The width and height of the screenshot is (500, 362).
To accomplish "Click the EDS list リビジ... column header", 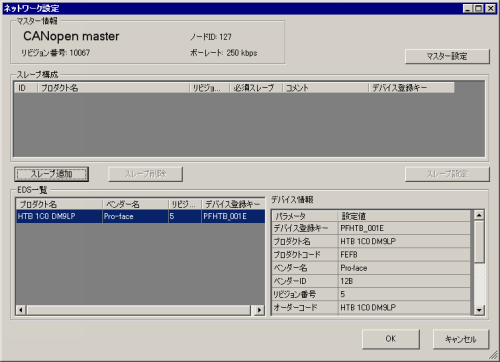I will pyautogui.click(x=185, y=204).
